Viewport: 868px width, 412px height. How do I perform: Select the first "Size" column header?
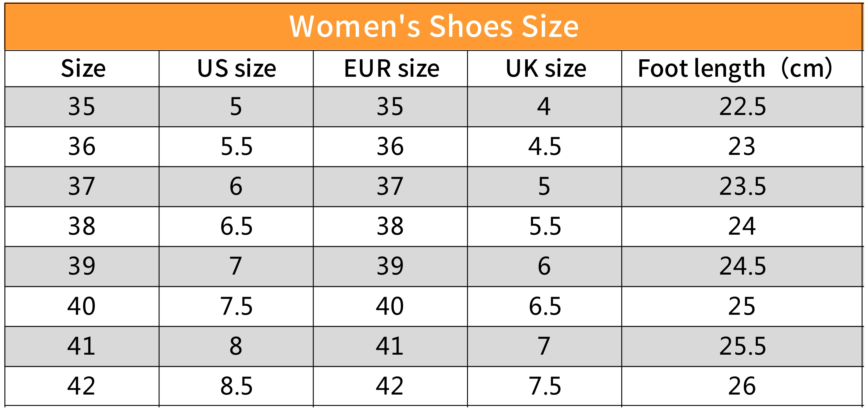[x=83, y=69]
